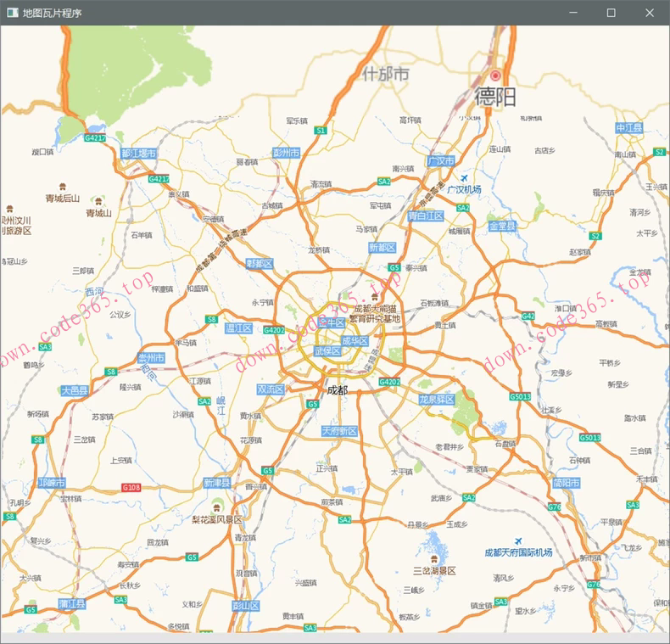Click the G108 red highway shield

click(x=131, y=488)
